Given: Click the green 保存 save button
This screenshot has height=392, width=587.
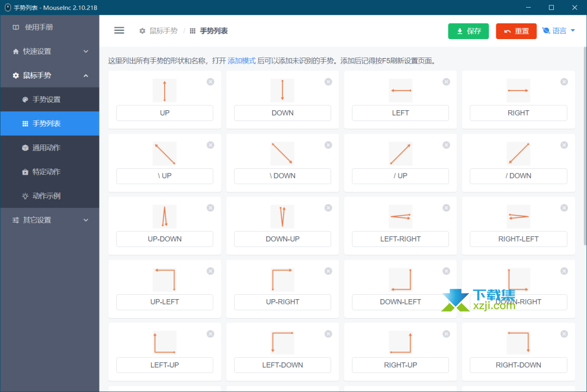Looking at the screenshot, I should click(469, 31).
